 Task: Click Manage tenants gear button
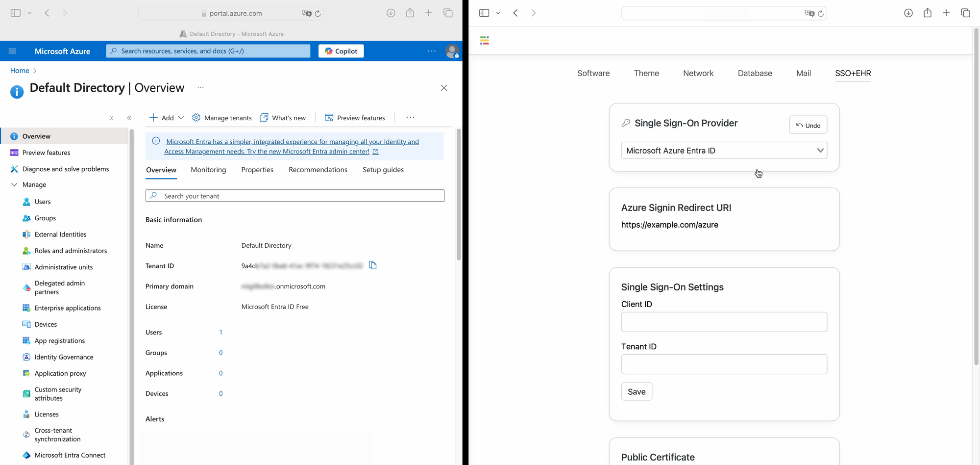(222, 118)
